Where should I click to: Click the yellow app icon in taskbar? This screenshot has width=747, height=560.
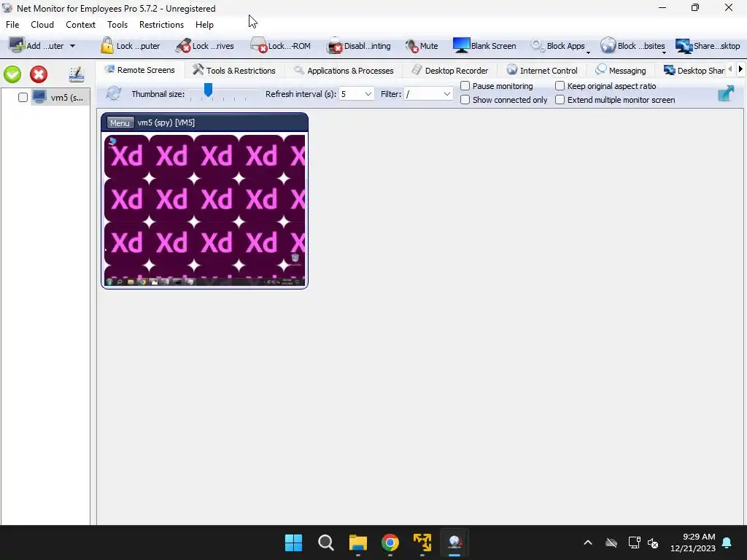coord(422,542)
